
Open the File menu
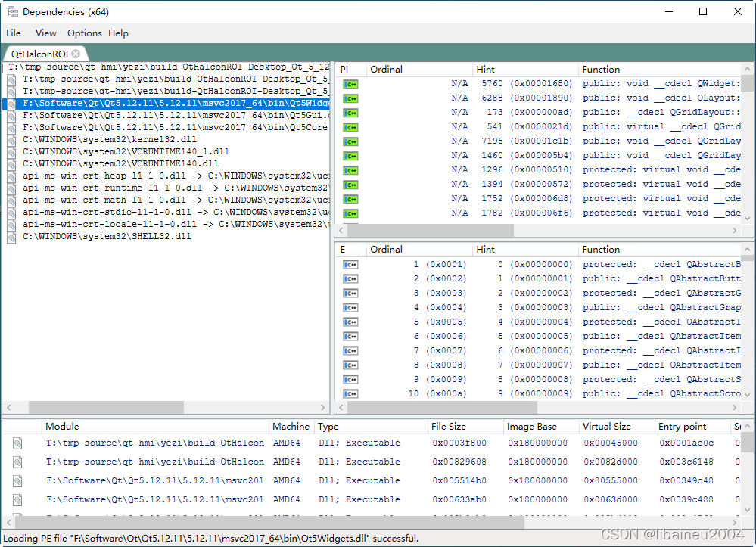[x=14, y=33]
